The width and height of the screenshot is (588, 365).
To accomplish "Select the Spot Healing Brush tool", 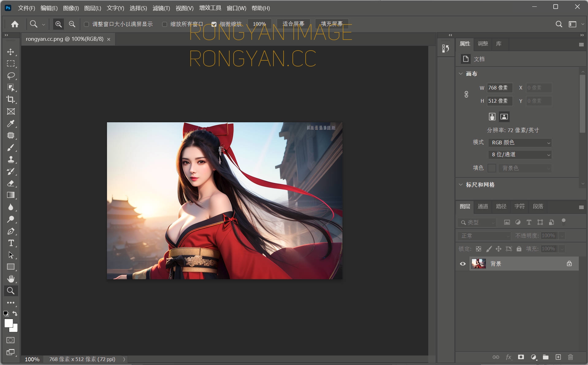I will tap(11, 135).
